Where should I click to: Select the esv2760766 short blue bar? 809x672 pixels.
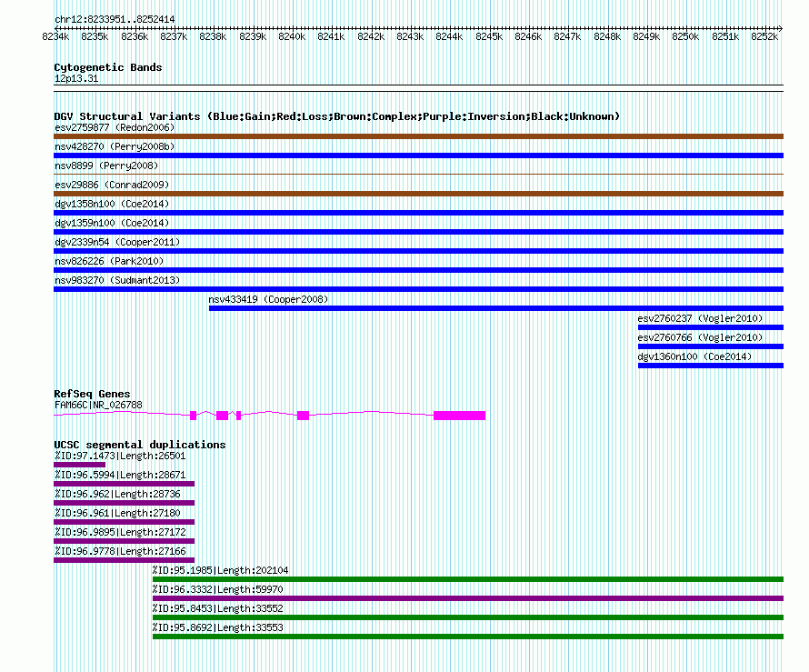click(711, 346)
